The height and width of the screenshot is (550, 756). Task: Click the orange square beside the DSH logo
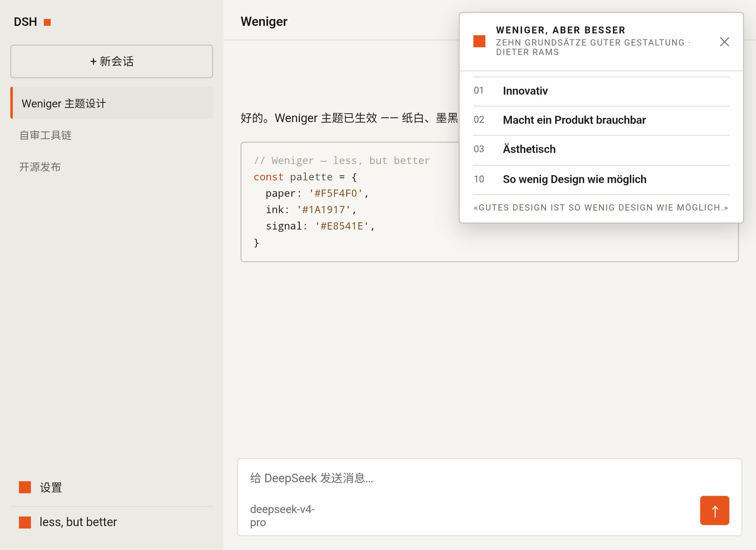(x=48, y=22)
